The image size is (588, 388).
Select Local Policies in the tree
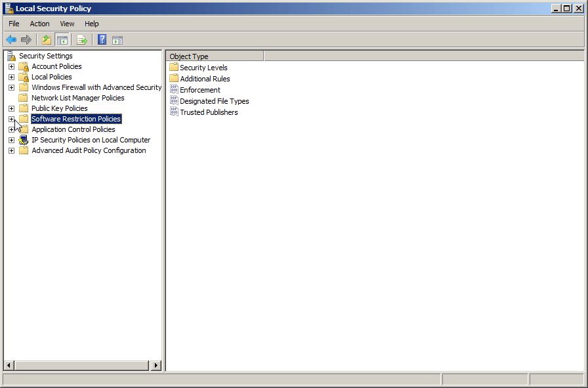click(52, 77)
